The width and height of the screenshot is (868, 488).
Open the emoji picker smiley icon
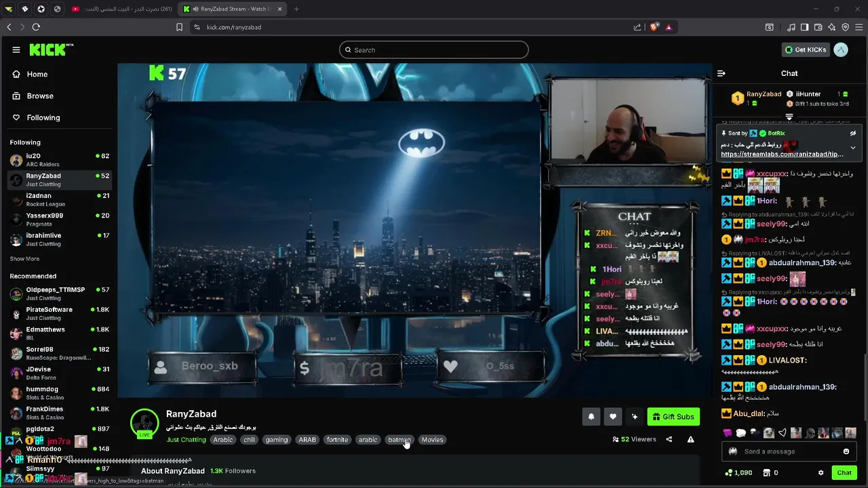click(x=846, y=451)
